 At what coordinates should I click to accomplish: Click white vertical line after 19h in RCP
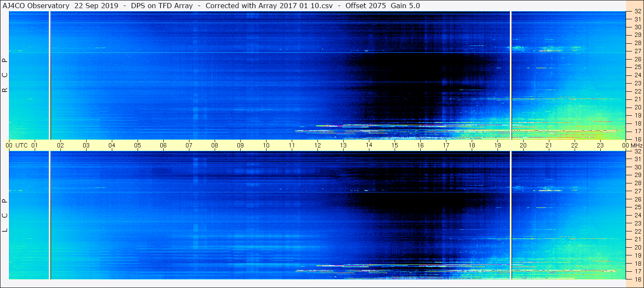pyautogui.click(x=511, y=75)
